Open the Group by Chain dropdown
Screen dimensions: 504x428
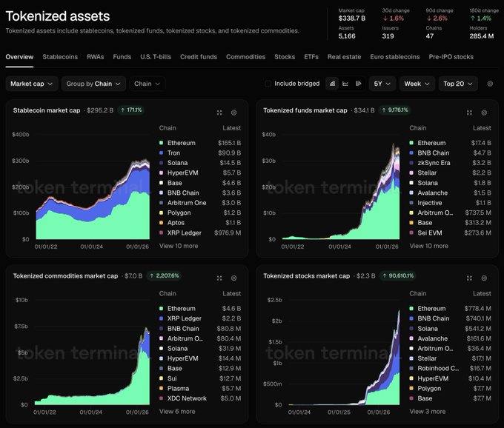pyautogui.click(x=93, y=84)
